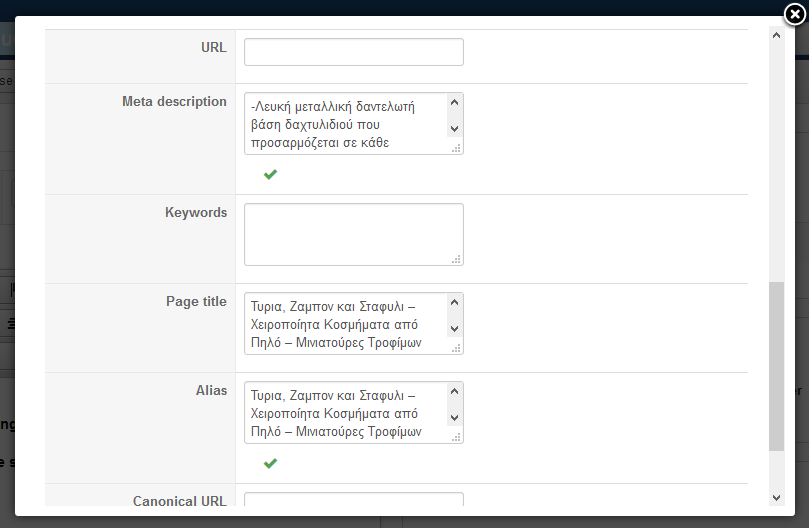Click inside the Alias text area
This screenshot has height=528, width=809.
(344, 413)
